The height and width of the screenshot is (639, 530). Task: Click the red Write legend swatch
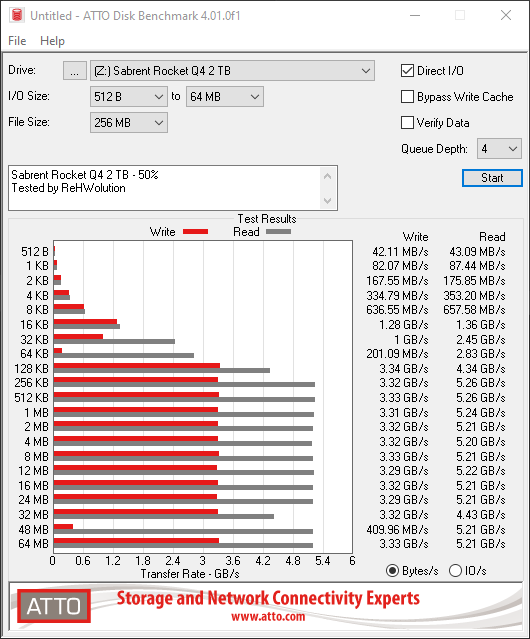coord(196,231)
